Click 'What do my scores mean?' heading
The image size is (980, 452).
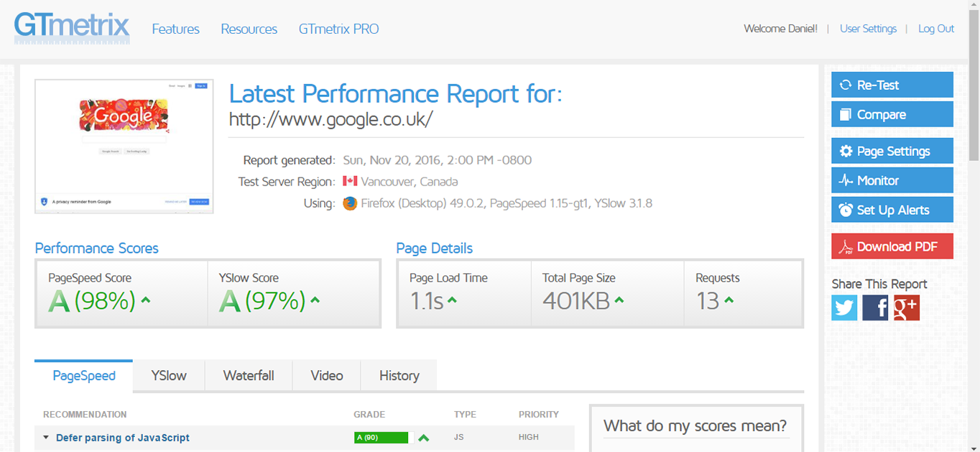(695, 426)
